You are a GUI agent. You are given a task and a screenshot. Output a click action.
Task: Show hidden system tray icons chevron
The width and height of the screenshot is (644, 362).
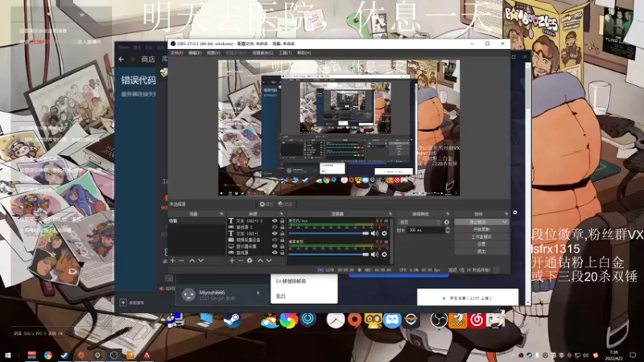tap(513, 356)
